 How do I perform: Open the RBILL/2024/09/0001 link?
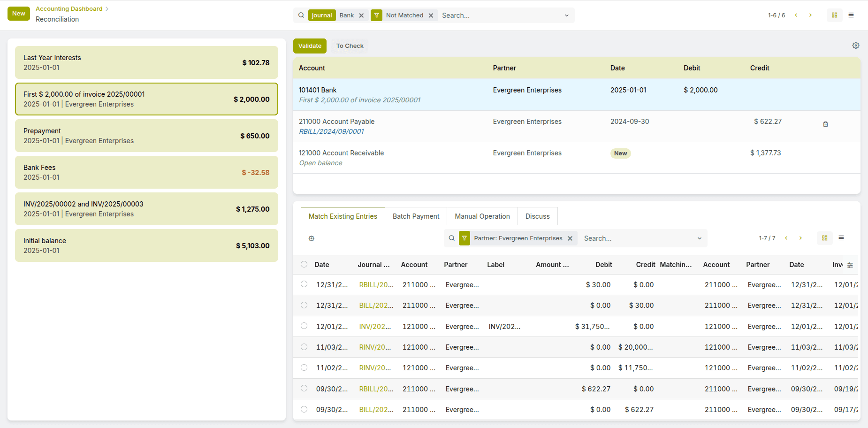tap(331, 131)
